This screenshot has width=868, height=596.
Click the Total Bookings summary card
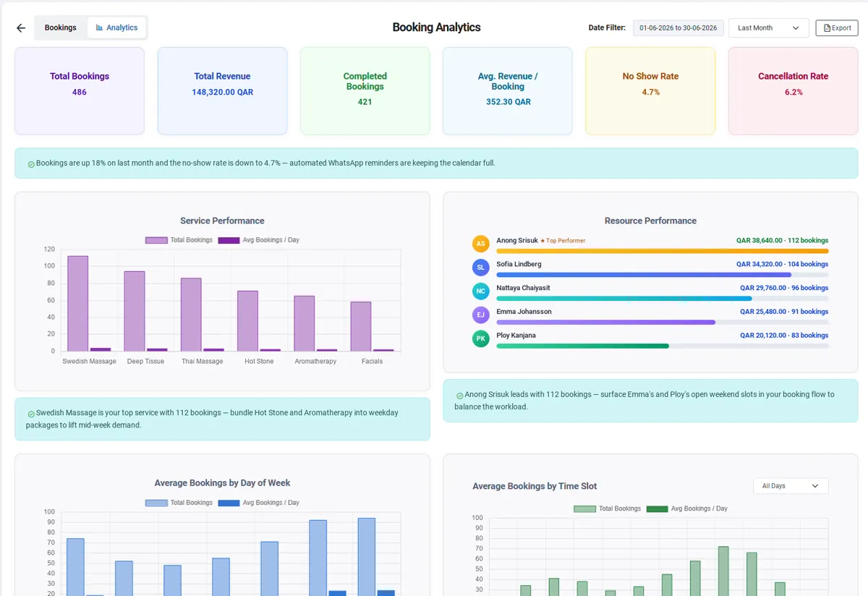click(80, 91)
